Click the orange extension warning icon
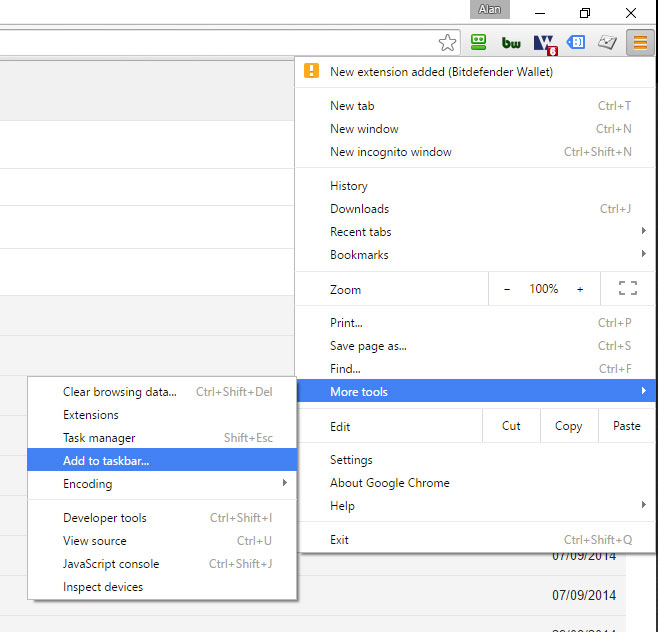This screenshot has height=632, width=658. coord(311,71)
